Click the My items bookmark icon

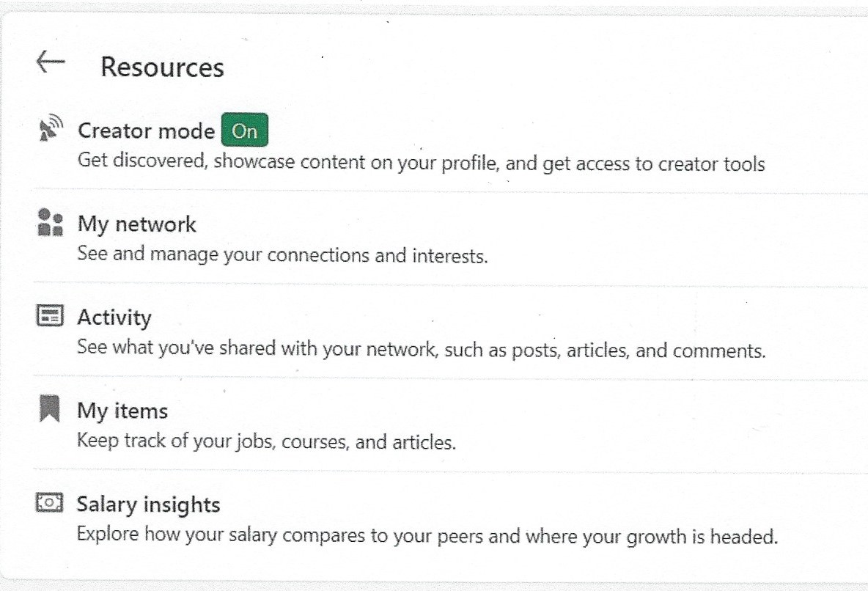(x=49, y=408)
